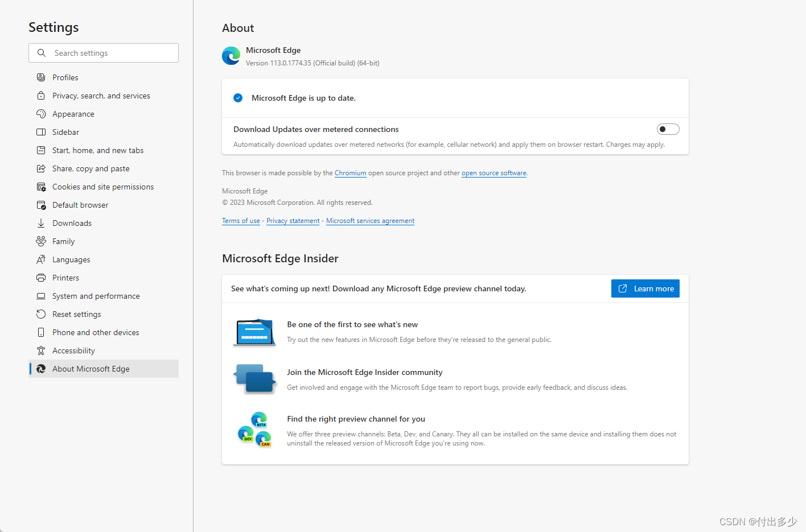Click the Accessibility figure icon
This screenshot has width=806, height=532.
tap(41, 350)
